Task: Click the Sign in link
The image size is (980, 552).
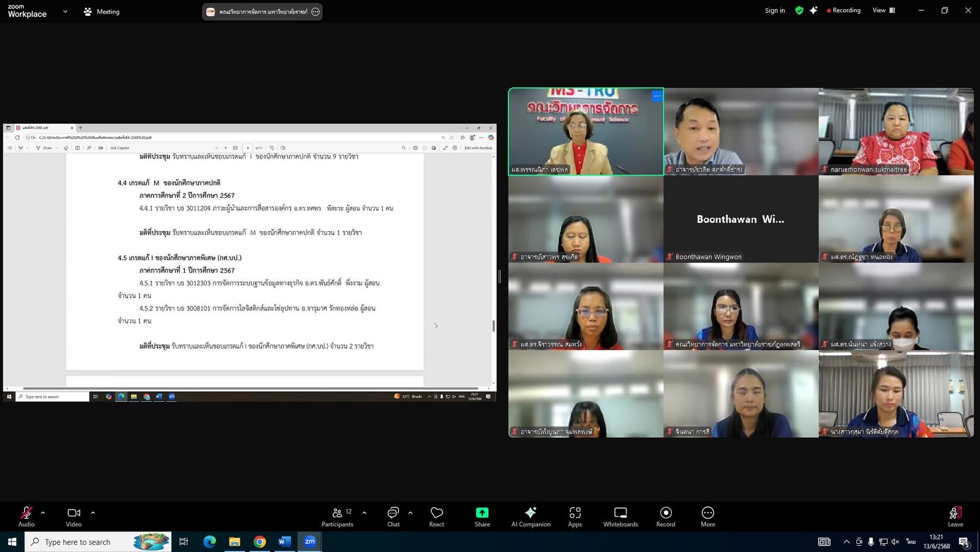Action: tap(774, 10)
